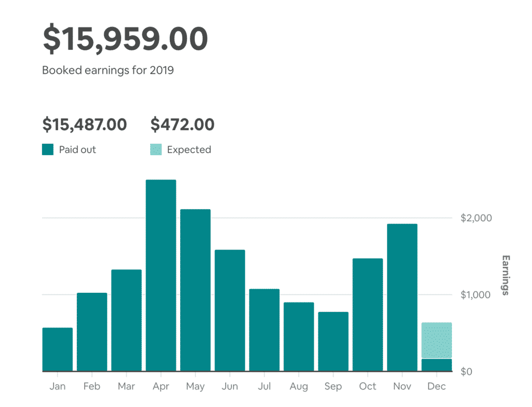Click the $15,487.00 paid out amount

(x=85, y=125)
